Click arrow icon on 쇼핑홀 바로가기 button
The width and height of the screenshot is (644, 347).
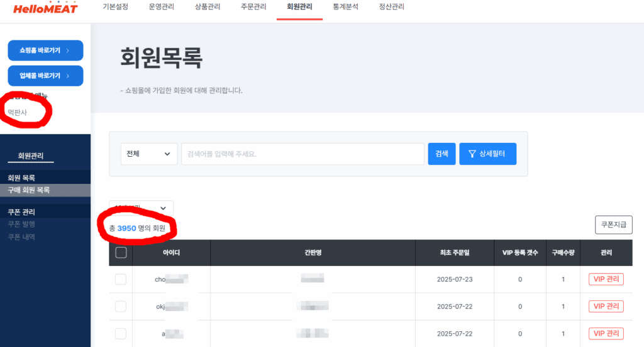(x=68, y=50)
